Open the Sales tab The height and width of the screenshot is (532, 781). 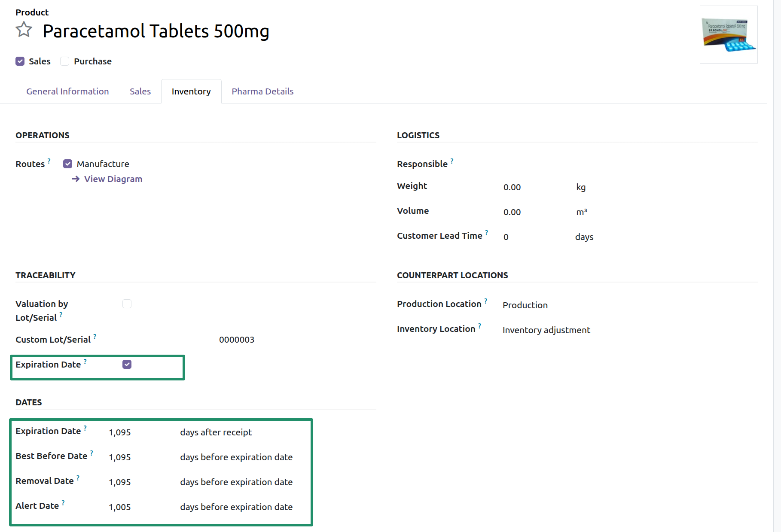[x=140, y=91]
